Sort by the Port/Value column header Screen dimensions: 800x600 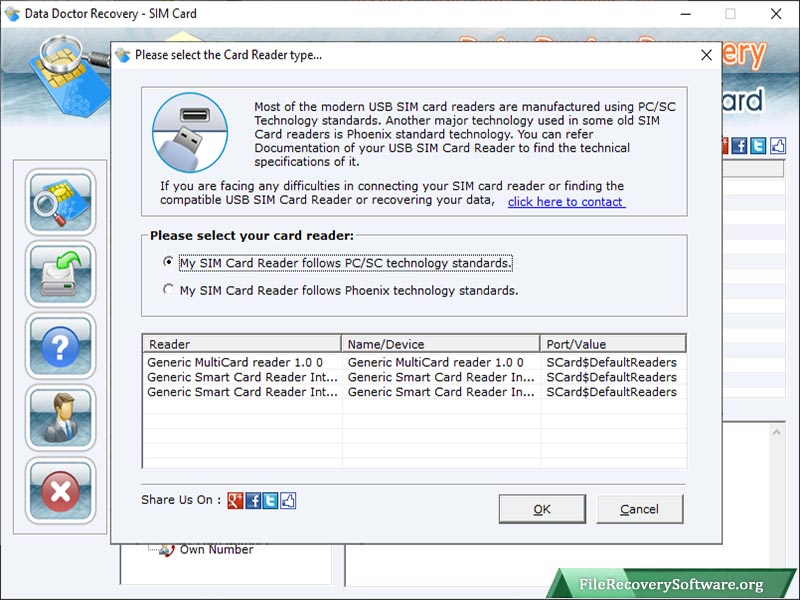point(613,344)
